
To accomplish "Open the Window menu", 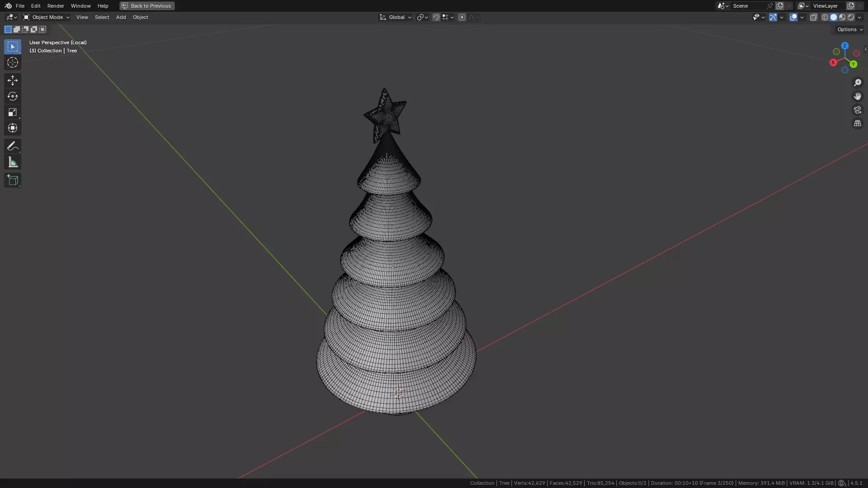I will coord(80,6).
